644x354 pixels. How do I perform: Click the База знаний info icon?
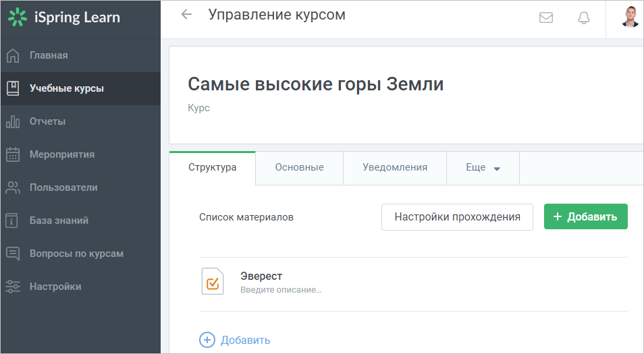coord(11,220)
